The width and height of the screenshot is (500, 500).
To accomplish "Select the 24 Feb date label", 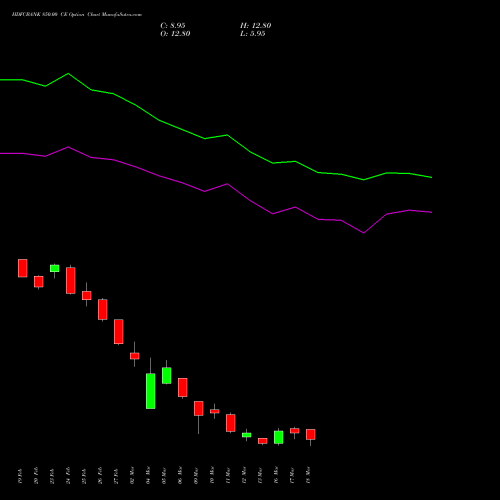I will 68,476.
